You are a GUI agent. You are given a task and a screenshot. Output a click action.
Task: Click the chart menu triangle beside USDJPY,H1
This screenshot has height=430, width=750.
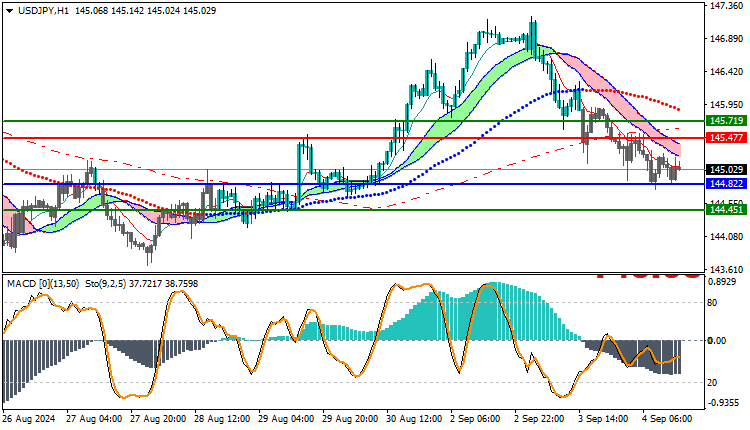[9, 11]
